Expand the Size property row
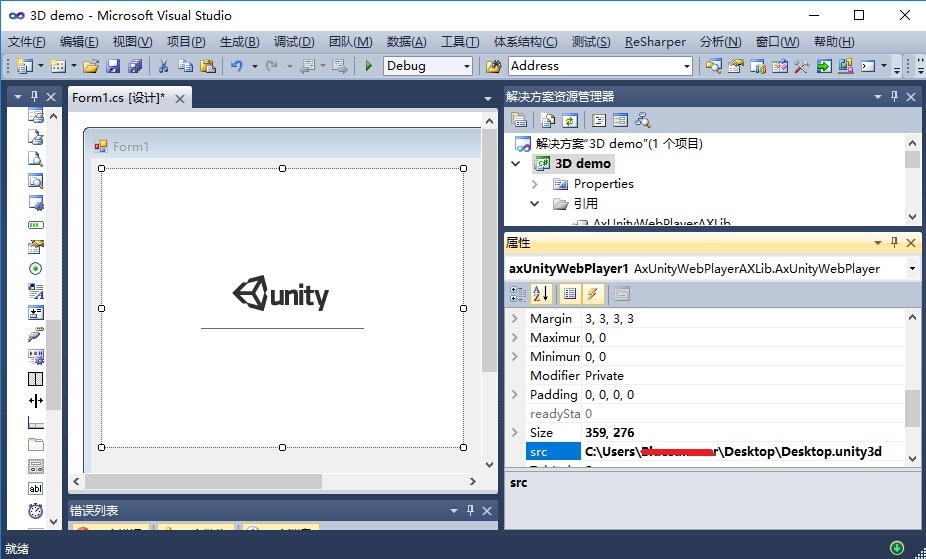926x559 pixels. pos(514,433)
